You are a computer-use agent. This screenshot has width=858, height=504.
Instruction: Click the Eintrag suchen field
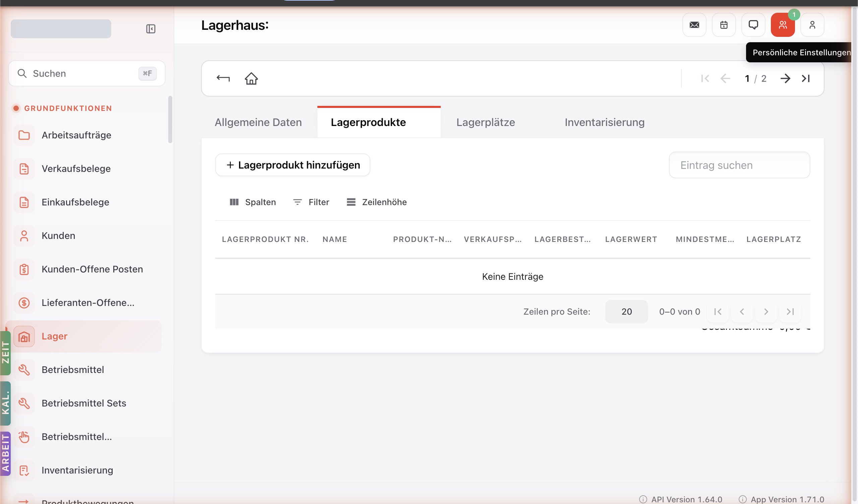[x=739, y=165]
